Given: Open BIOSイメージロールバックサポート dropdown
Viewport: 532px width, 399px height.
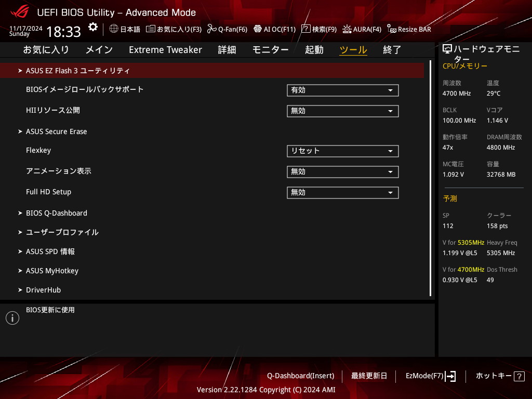Looking at the screenshot, I should point(343,90).
